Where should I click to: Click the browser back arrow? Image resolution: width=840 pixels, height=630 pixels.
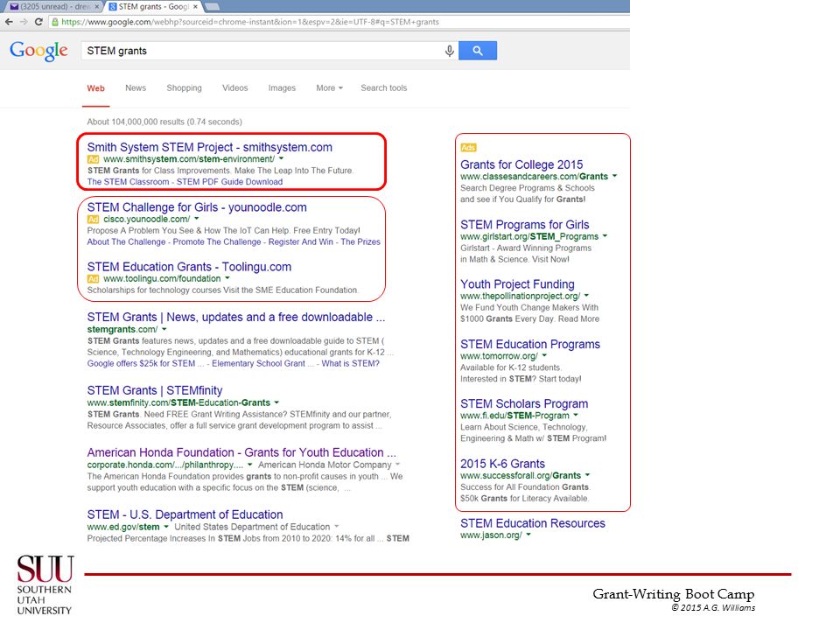click(x=9, y=22)
